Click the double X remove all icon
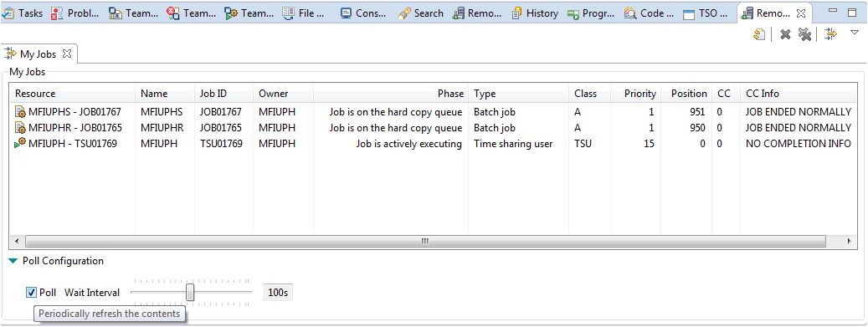The image size is (868, 327). [x=804, y=34]
